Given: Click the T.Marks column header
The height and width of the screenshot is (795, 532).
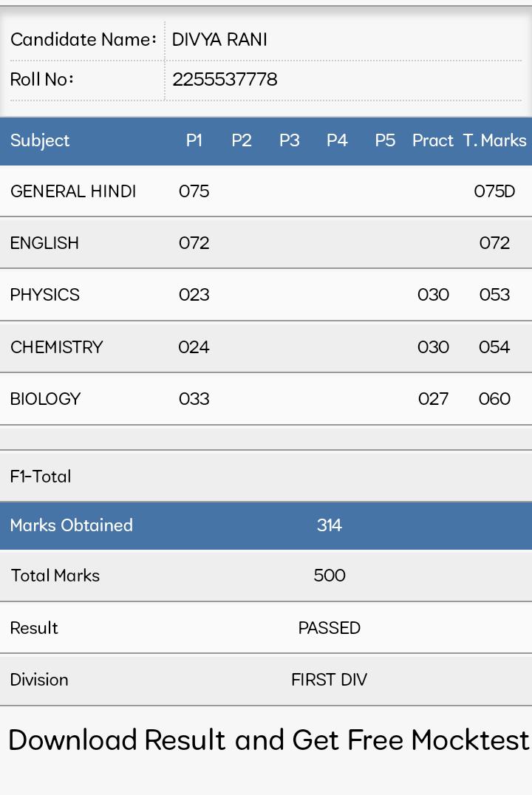Looking at the screenshot, I should [495, 140].
